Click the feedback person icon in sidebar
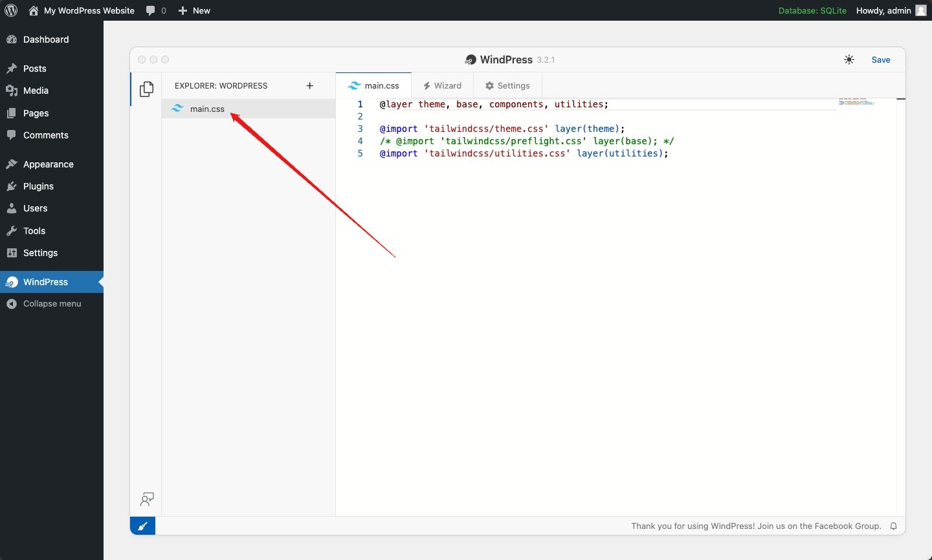 click(x=147, y=499)
